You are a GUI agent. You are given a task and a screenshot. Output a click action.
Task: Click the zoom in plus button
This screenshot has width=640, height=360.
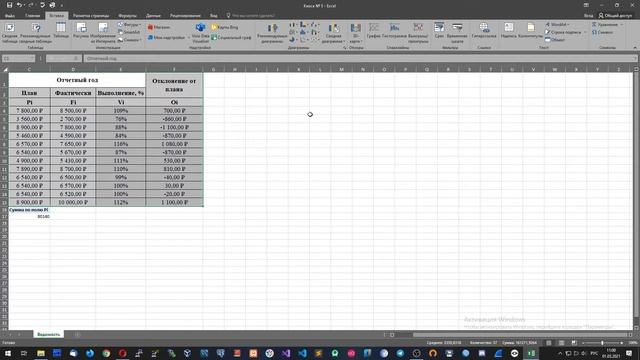pyautogui.click(x=621, y=343)
